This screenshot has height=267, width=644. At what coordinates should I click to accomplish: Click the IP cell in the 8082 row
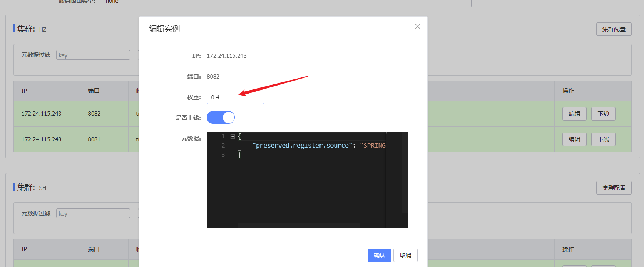tap(47, 114)
